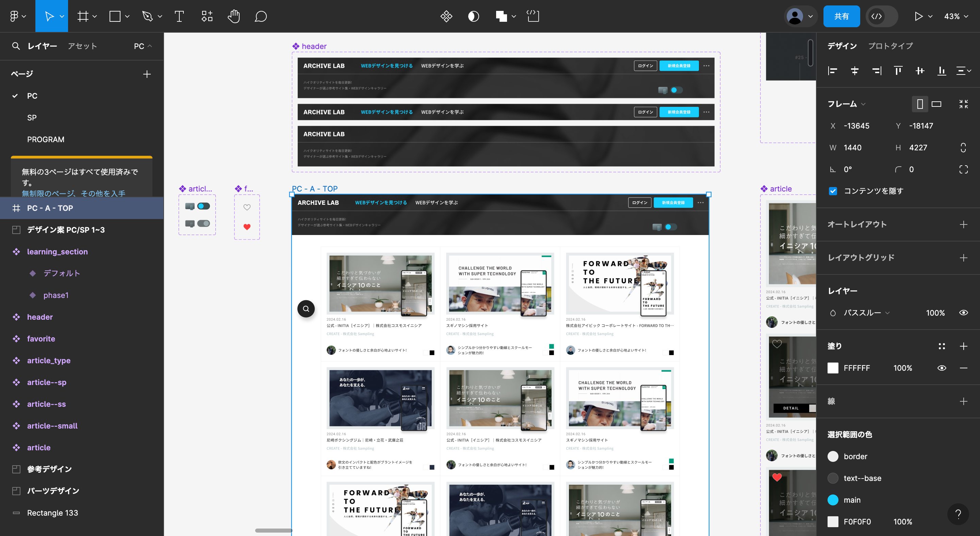This screenshot has width=980, height=536.
Task: Search layers with magnifier icon
Action: [x=16, y=46]
